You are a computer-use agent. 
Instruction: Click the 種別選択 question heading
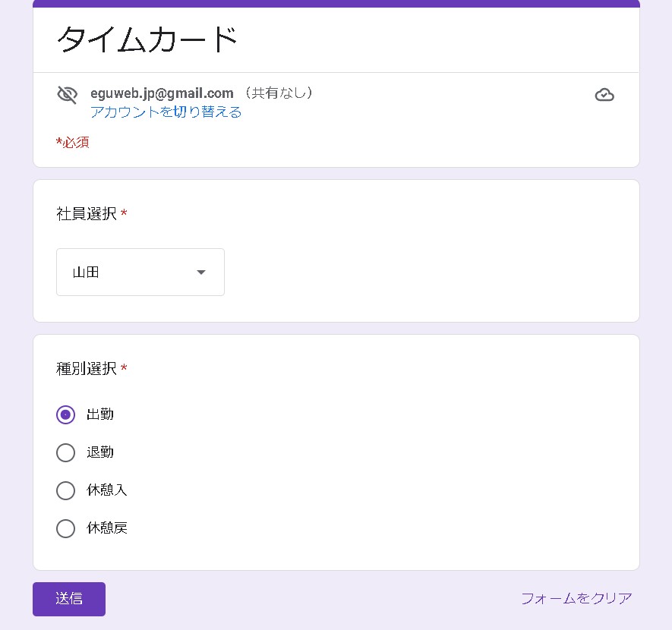[87, 369]
